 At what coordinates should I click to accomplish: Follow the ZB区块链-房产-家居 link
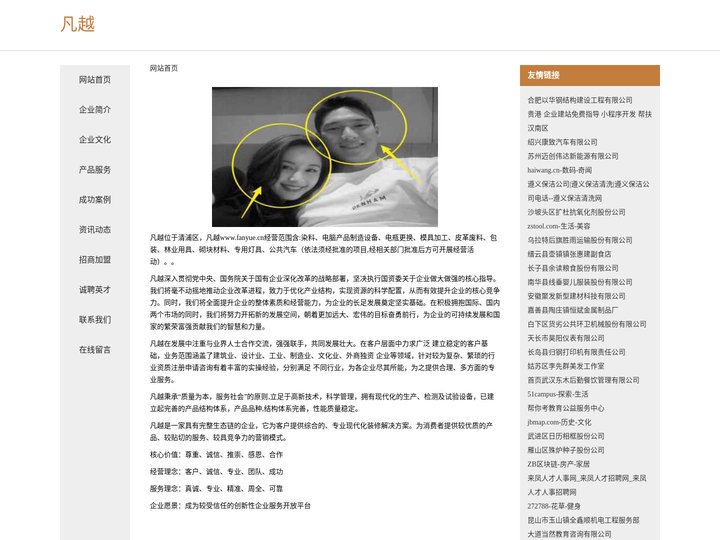[x=558, y=464]
